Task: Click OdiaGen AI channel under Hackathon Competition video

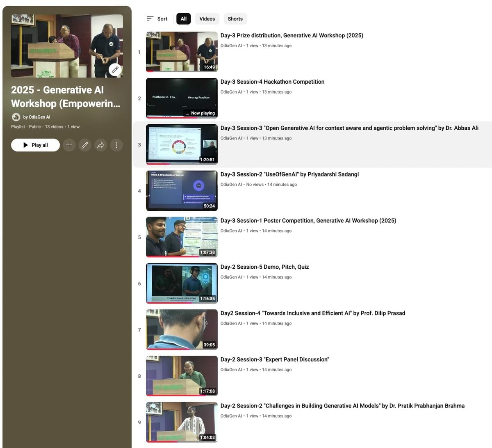Action: 231,92
